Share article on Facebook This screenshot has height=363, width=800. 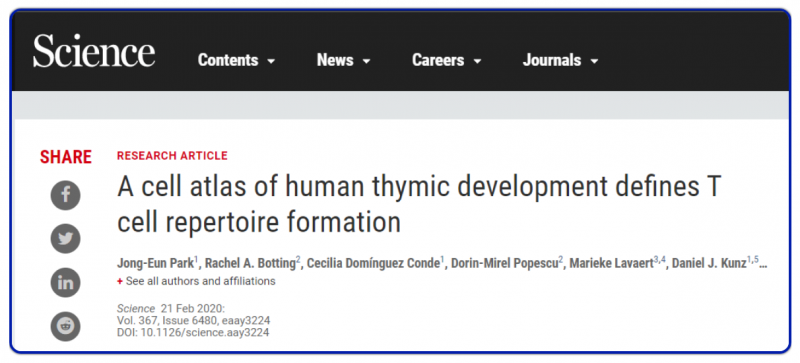click(x=65, y=196)
